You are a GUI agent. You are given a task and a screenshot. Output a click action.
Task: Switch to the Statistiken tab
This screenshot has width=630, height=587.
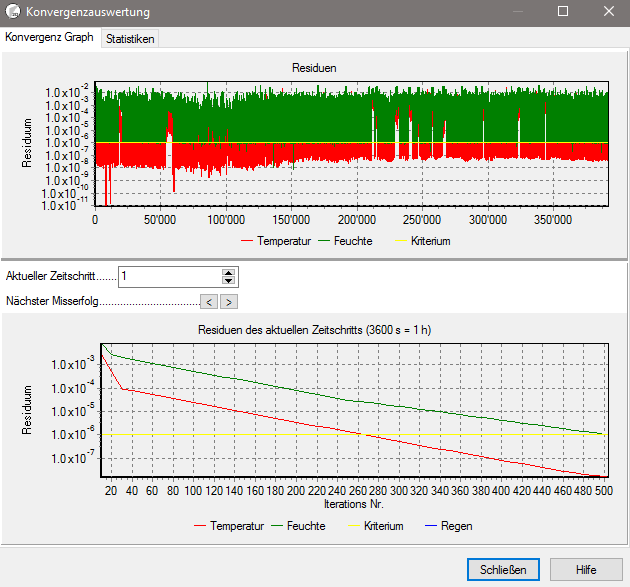(x=130, y=38)
